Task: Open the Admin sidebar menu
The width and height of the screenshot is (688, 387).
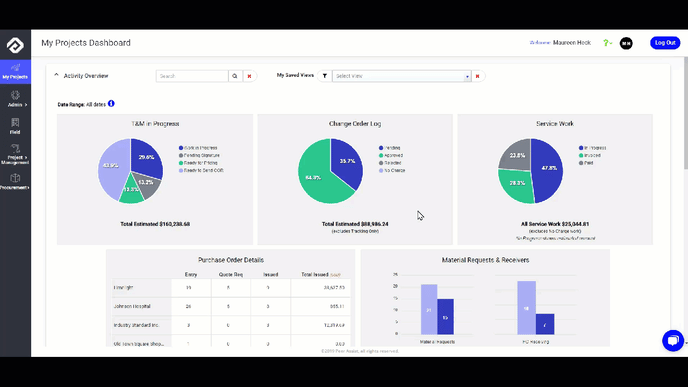Action: click(15, 99)
